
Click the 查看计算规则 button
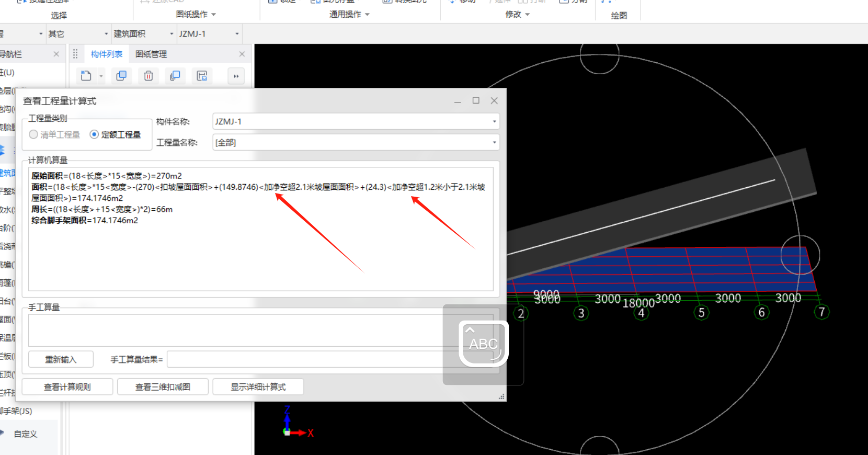coord(67,387)
